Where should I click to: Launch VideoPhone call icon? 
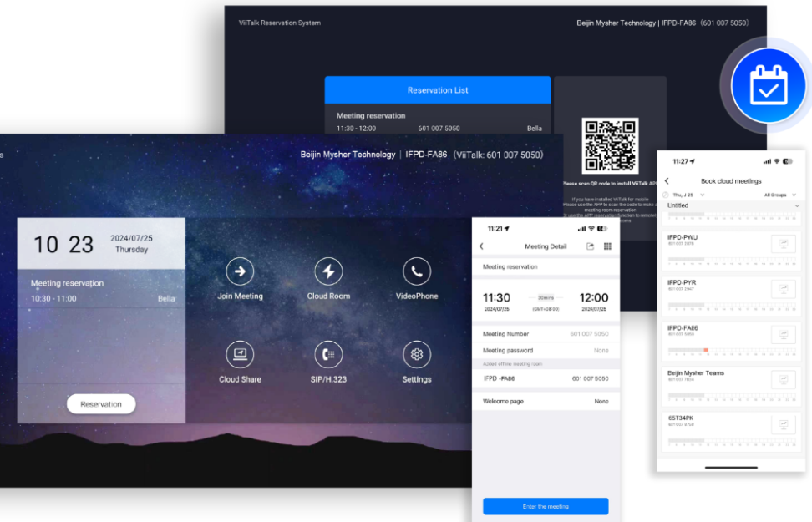(x=416, y=271)
